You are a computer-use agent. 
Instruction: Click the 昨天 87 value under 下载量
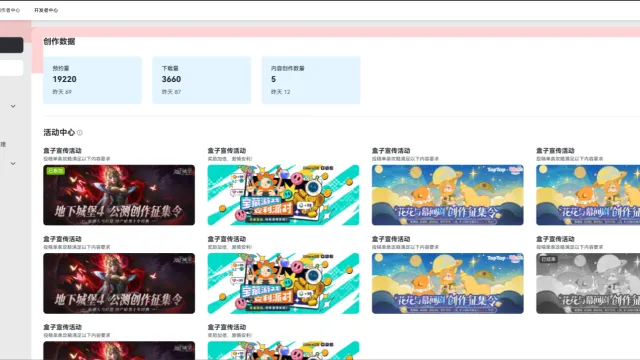(x=171, y=92)
